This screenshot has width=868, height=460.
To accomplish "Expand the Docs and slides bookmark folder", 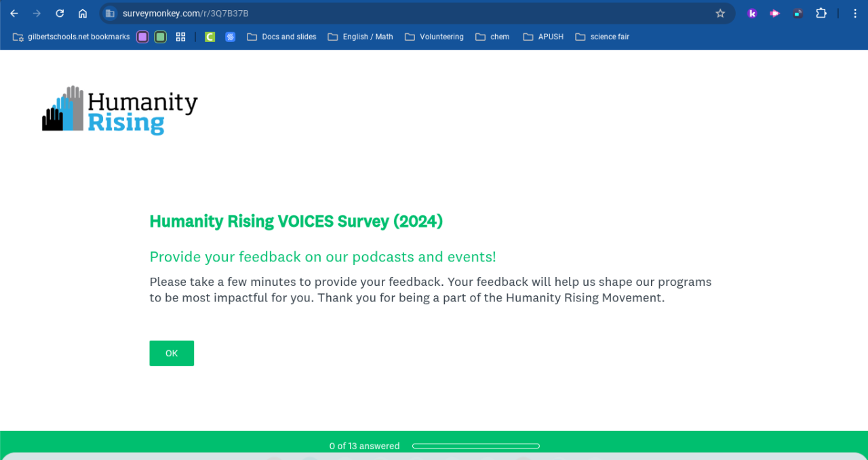I will 281,37.
